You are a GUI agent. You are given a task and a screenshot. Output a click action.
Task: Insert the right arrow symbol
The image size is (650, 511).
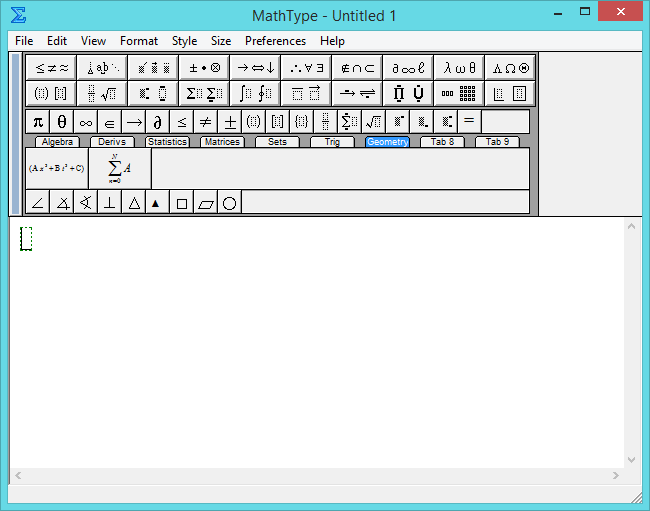click(x=134, y=122)
